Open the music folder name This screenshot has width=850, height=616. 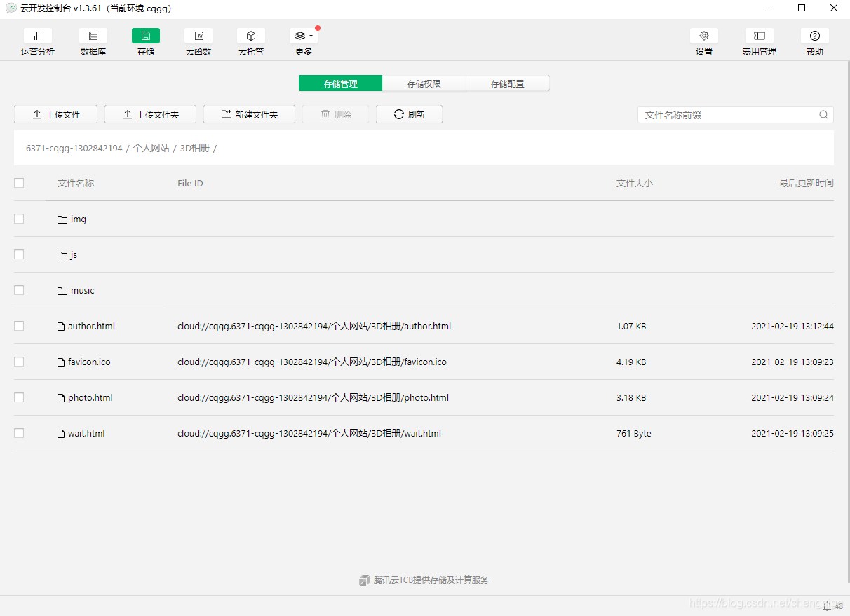point(82,291)
